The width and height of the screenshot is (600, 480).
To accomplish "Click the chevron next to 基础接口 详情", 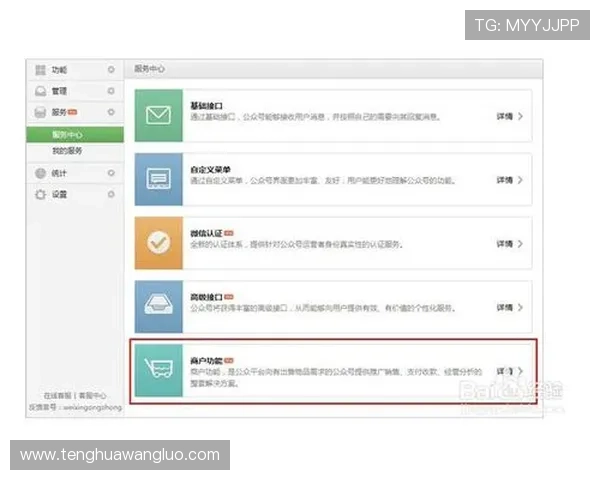I will coord(520,116).
